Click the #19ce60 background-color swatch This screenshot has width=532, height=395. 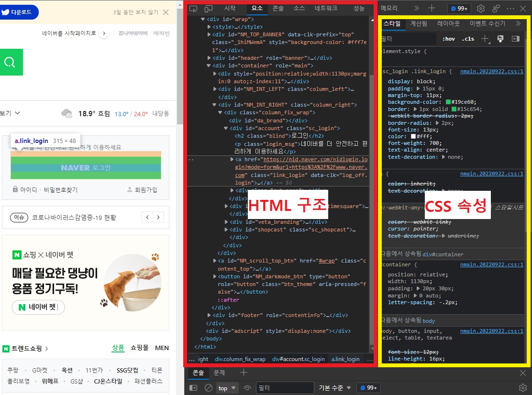coord(448,102)
